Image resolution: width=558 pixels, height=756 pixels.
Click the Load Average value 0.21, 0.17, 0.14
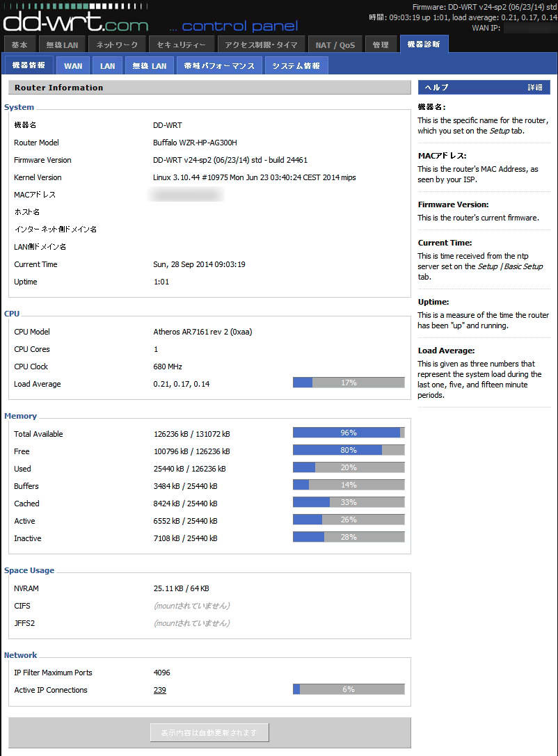point(182,384)
